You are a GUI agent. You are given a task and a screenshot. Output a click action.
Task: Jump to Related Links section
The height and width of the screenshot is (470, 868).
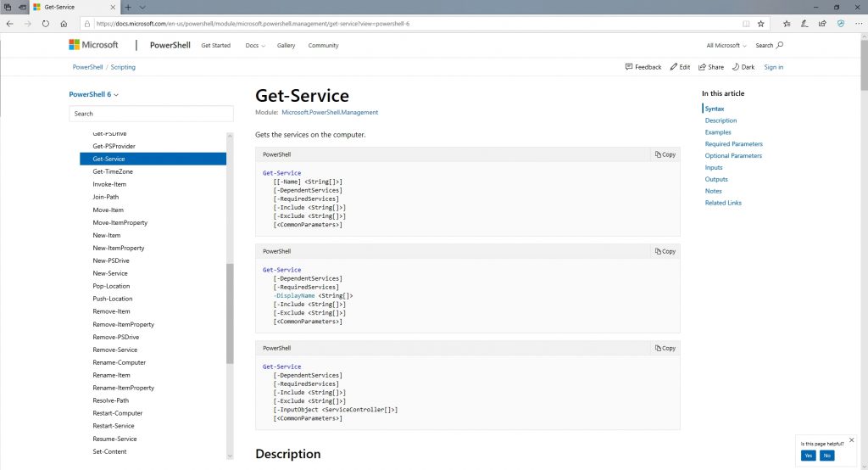pos(723,203)
